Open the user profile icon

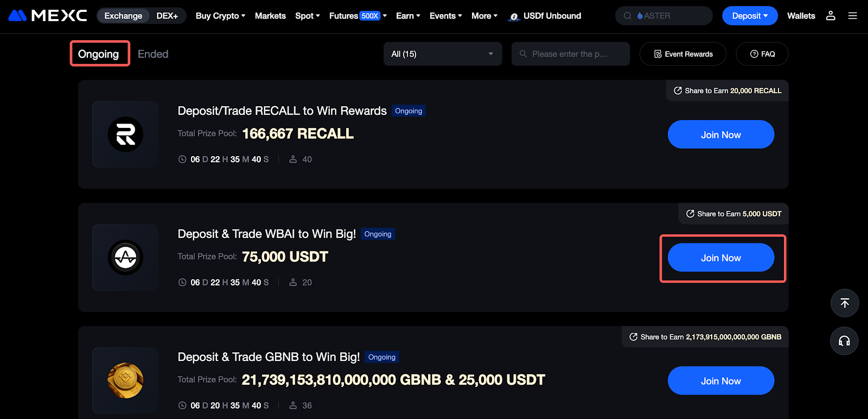(831, 16)
